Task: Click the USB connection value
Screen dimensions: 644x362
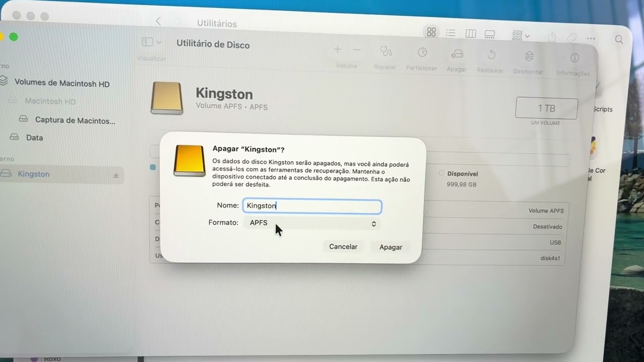Action: tap(555, 243)
